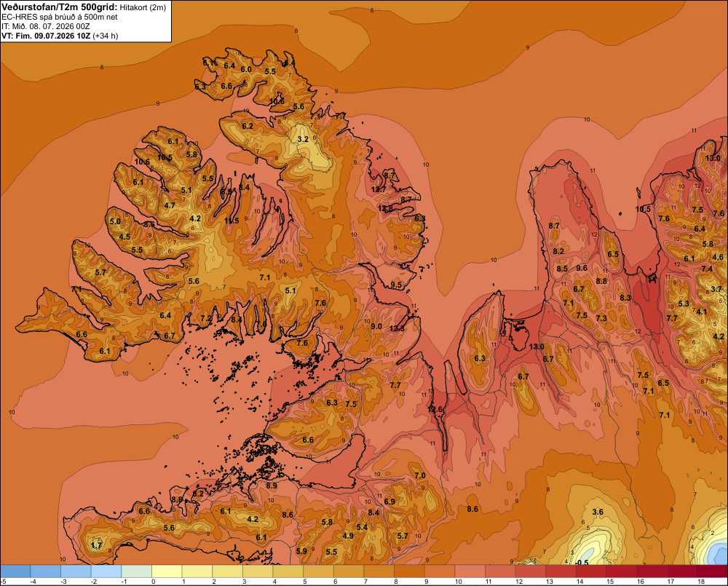Select the red legend swatch between 13 and 14
Image resolution: width=728 pixels, height=586 pixels.
(561, 571)
